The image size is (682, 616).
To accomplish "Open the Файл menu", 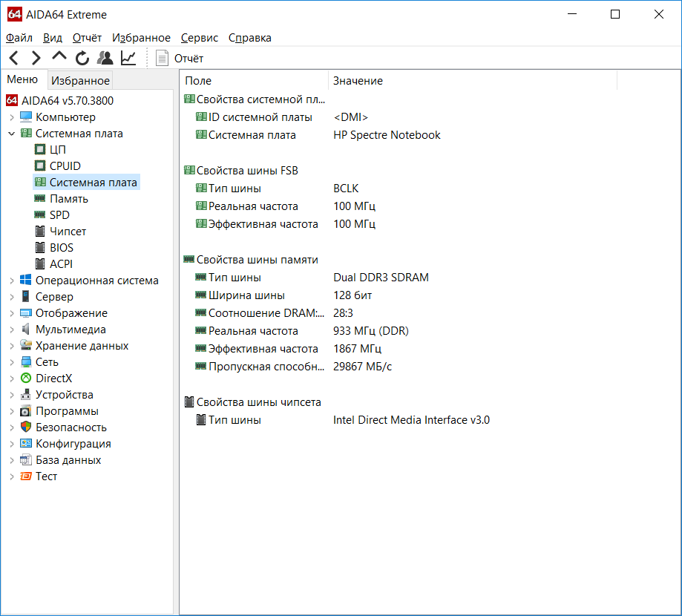I will tap(19, 38).
